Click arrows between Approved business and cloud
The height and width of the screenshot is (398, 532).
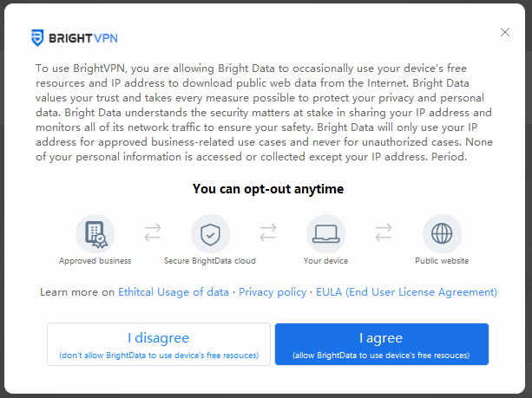pos(153,232)
